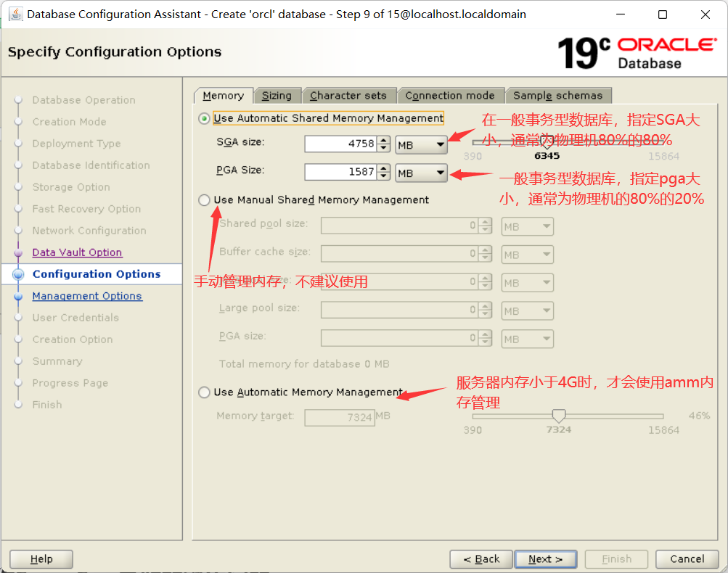Click the Java app icon in title bar
728x573 pixels.
pos(16,15)
